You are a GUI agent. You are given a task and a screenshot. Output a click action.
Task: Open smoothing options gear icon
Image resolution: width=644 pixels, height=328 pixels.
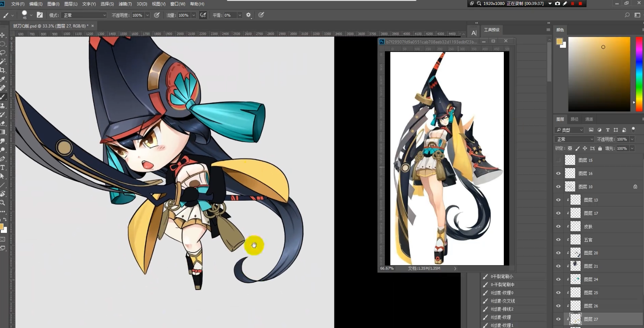click(249, 15)
